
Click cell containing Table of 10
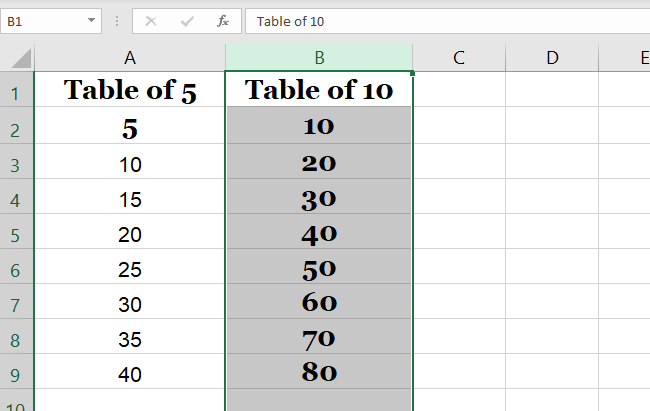coord(319,91)
